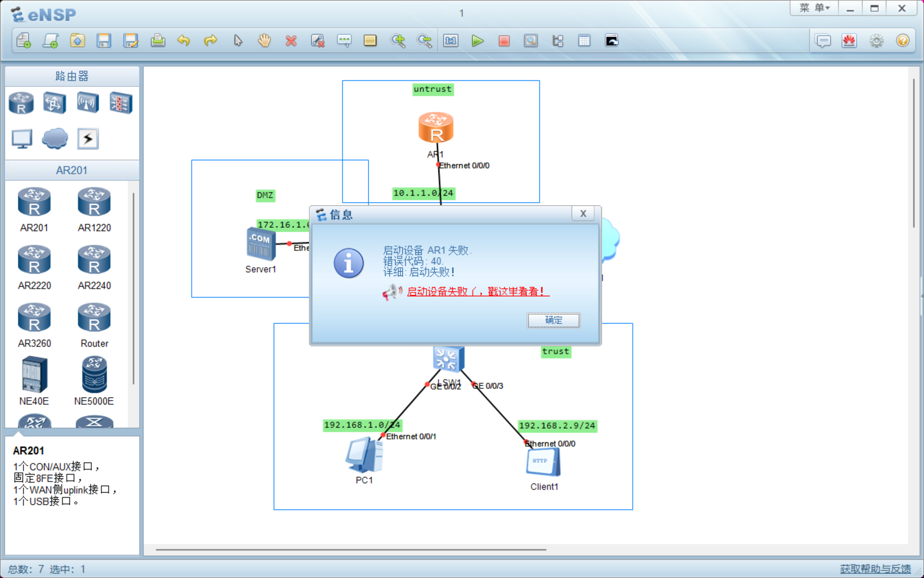This screenshot has width=924, height=578.
Task: Close the 信息 dialog with X
Action: 583,213
